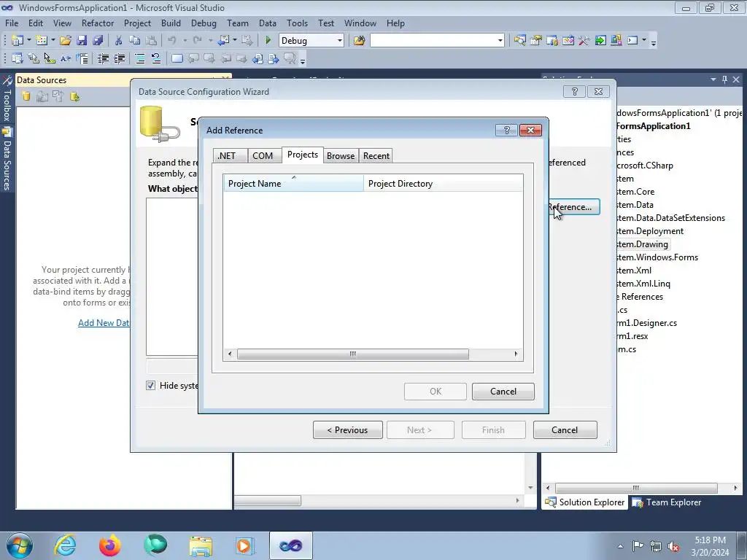Image resolution: width=747 pixels, height=560 pixels.
Task: Click the Open File folder icon
Action: (x=66, y=41)
